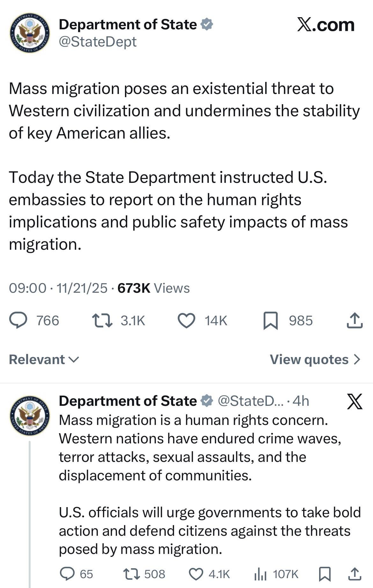Open the reply's Department of State avatar
Screen dimensions: 373x588
[x=30, y=416]
